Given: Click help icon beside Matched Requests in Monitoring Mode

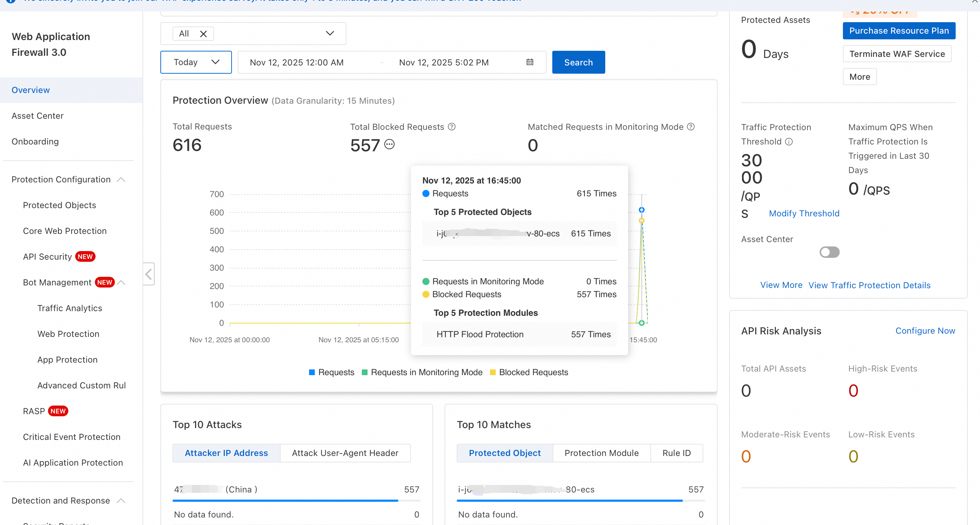Looking at the screenshot, I should click(x=691, y=127).
